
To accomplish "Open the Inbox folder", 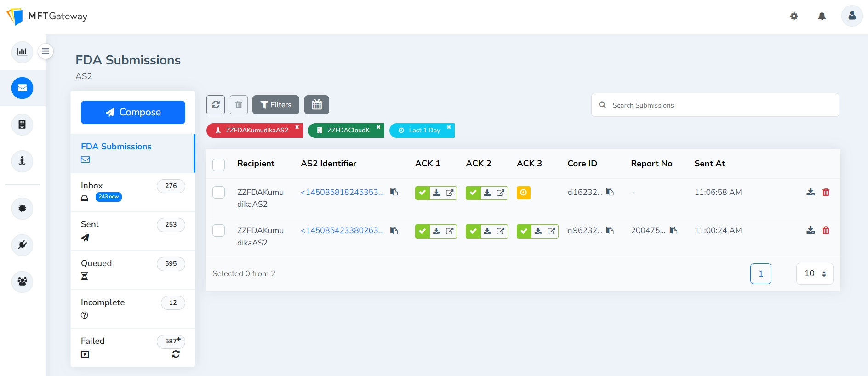I will [92, 186].
